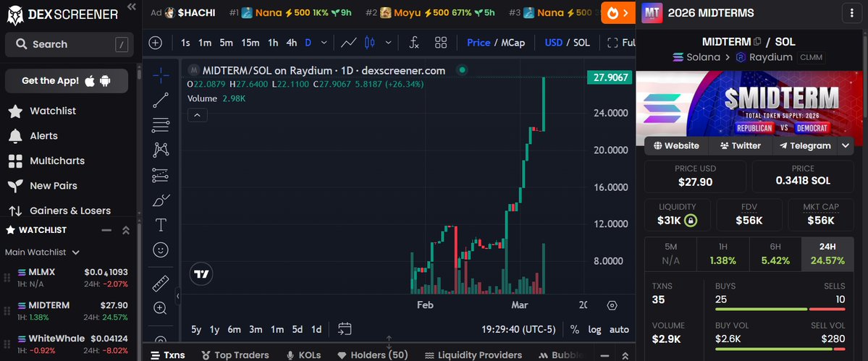Open the indicators fx menu

(x=413, y=43)
